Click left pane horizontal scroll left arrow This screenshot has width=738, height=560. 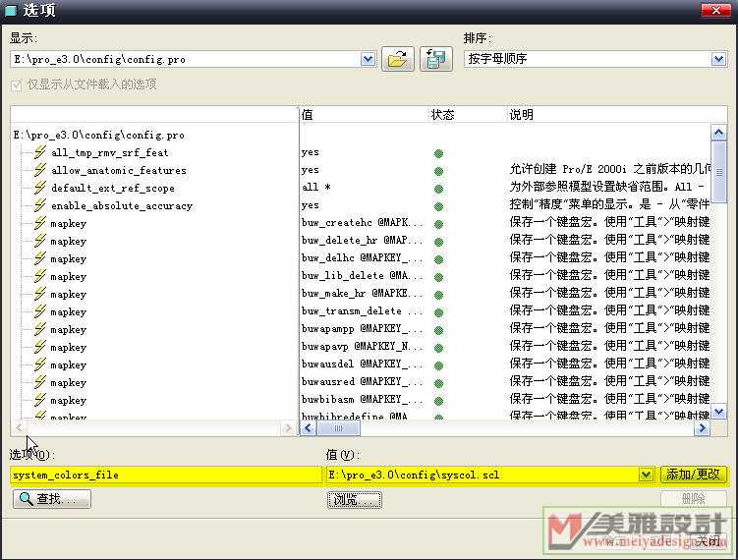pyautogui.click(x=19, y=427)
